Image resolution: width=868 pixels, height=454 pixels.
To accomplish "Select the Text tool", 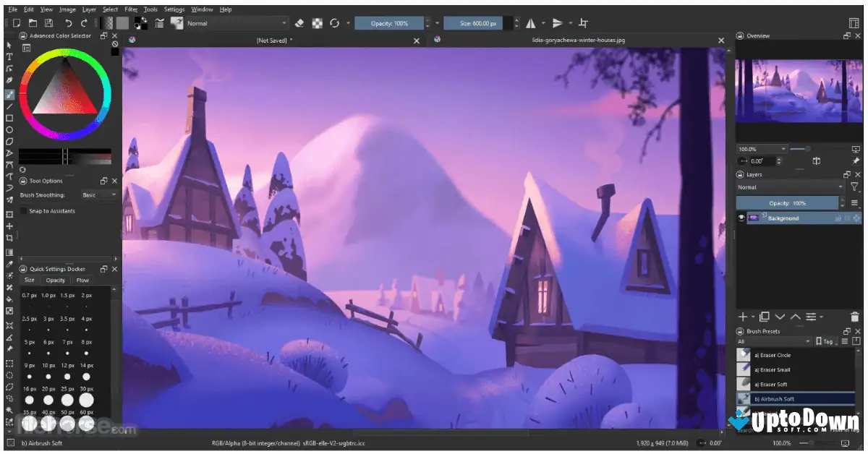I will (9, 57).
